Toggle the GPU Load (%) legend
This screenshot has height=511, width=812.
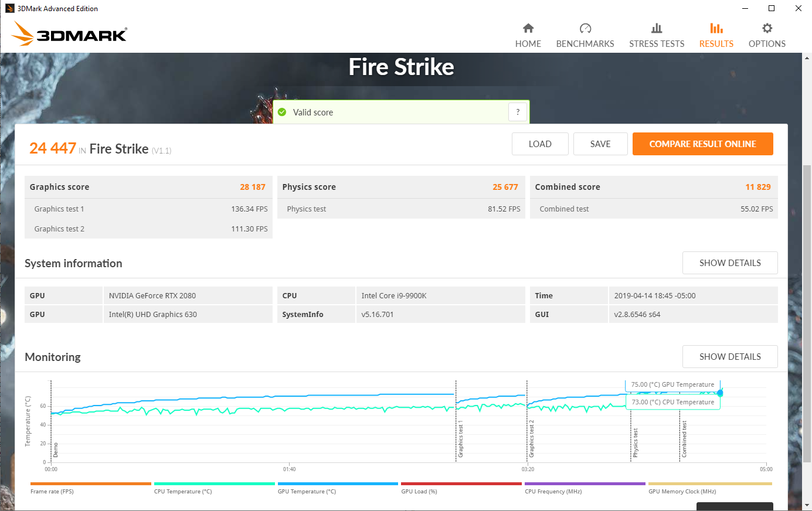click(x=461, y=489)
